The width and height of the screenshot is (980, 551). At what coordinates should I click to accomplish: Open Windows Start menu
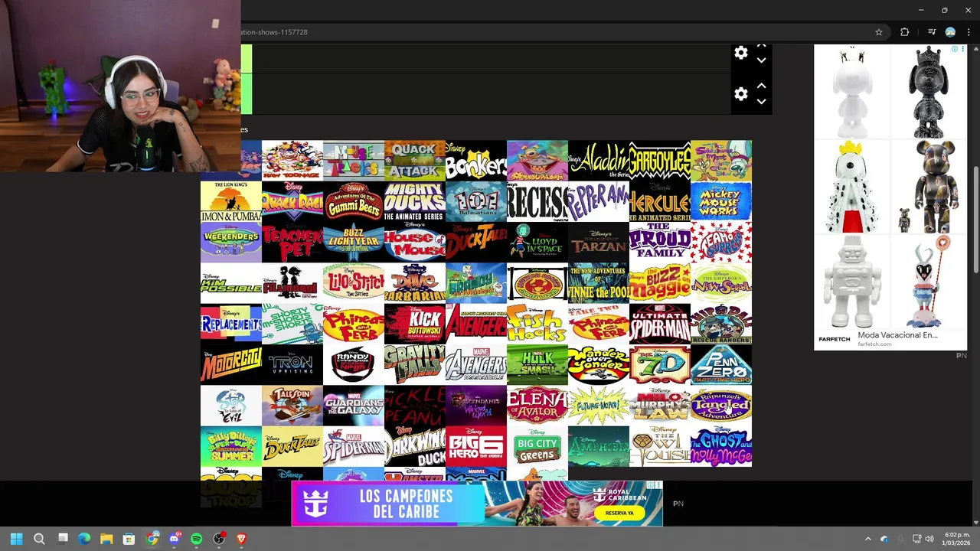click(x=16, y=539)
